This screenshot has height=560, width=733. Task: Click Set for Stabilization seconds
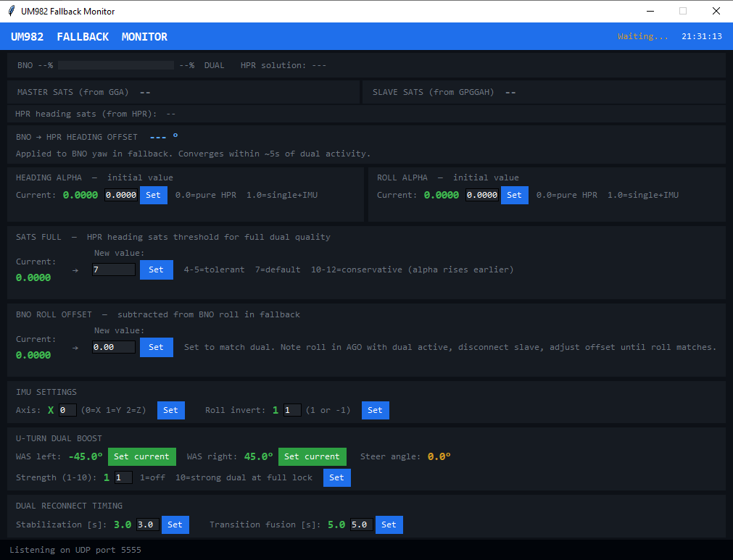[175, 525]
